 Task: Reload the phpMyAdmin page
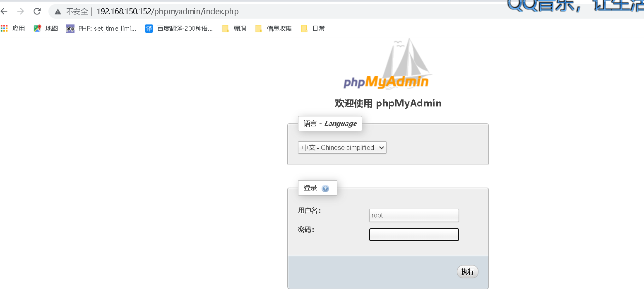coord(37,11)
